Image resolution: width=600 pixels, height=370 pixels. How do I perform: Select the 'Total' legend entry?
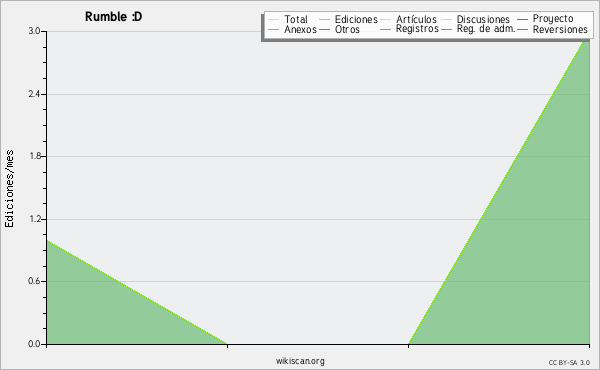(x=295, y=20)
